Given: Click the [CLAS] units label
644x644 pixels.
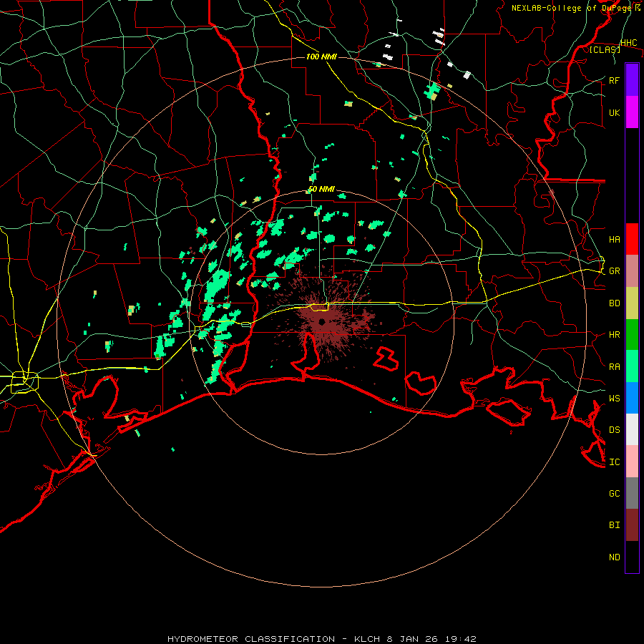Looking at the screenshot, I should 605,49.
